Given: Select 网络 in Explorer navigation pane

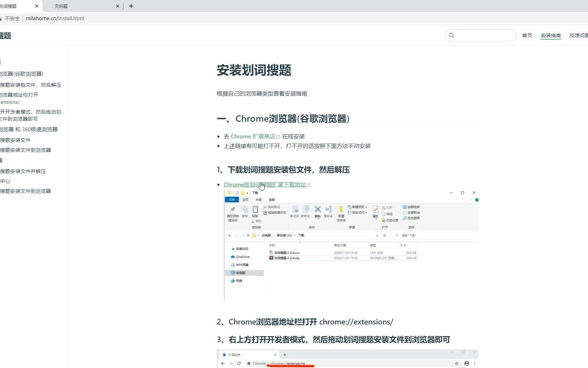Looking at the screenshot, I should click(236, 281).
